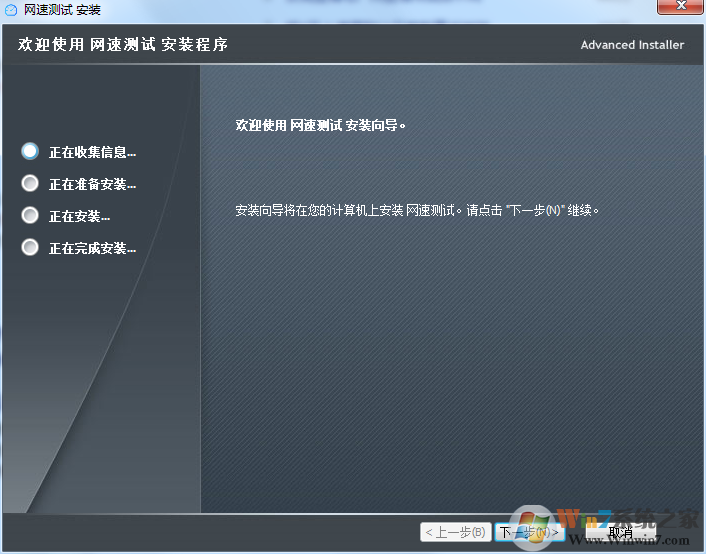The height and width of the screenshot is (554, 706).
Task: Click the 欢迎使用 网速测试 安装向导 text
Action: pos(321,125)
